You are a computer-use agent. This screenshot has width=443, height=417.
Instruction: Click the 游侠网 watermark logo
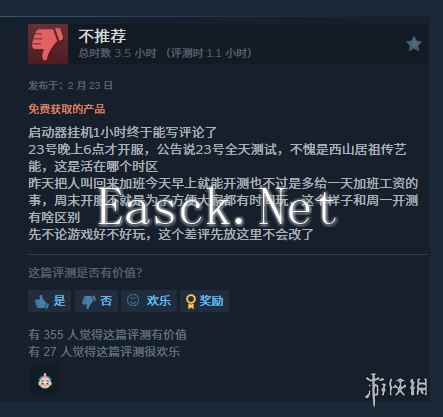point(396,388)
